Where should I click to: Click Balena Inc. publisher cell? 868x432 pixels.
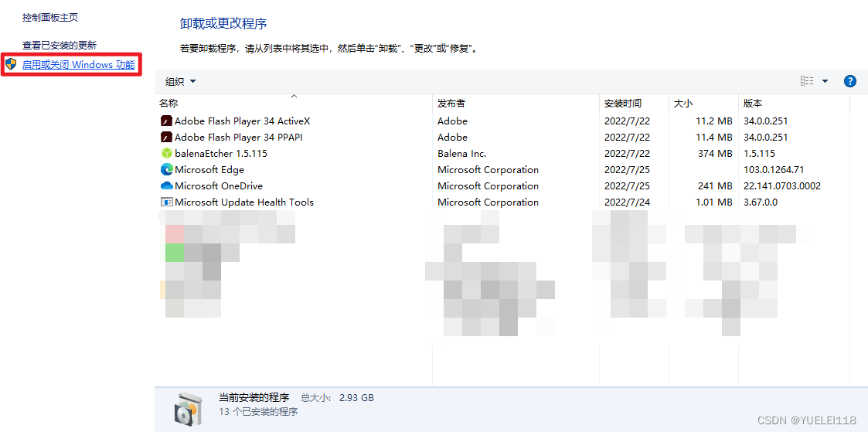461,154
